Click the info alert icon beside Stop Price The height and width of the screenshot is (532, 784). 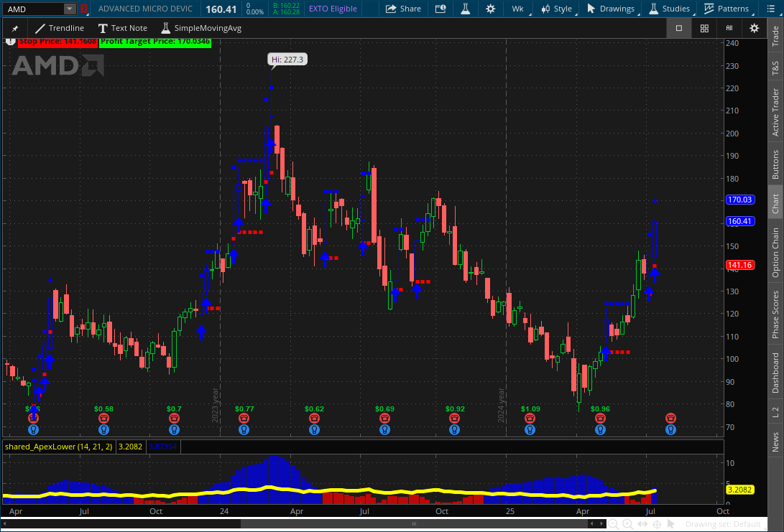(x=11, y=42)
